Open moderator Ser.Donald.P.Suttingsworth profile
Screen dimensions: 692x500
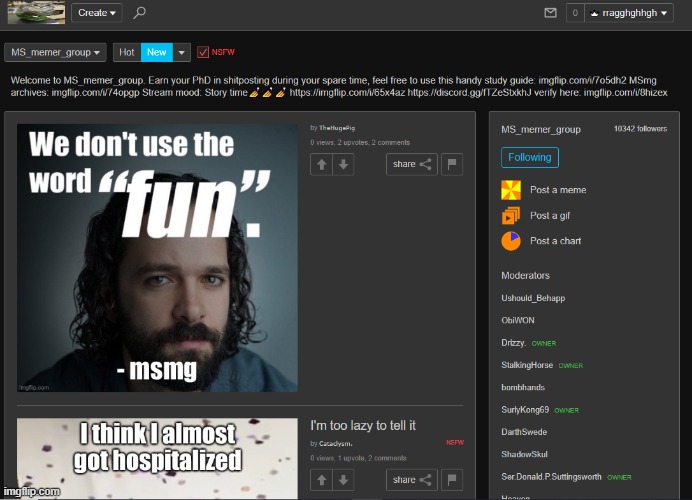pyautogui.click(x=551, y=477)
